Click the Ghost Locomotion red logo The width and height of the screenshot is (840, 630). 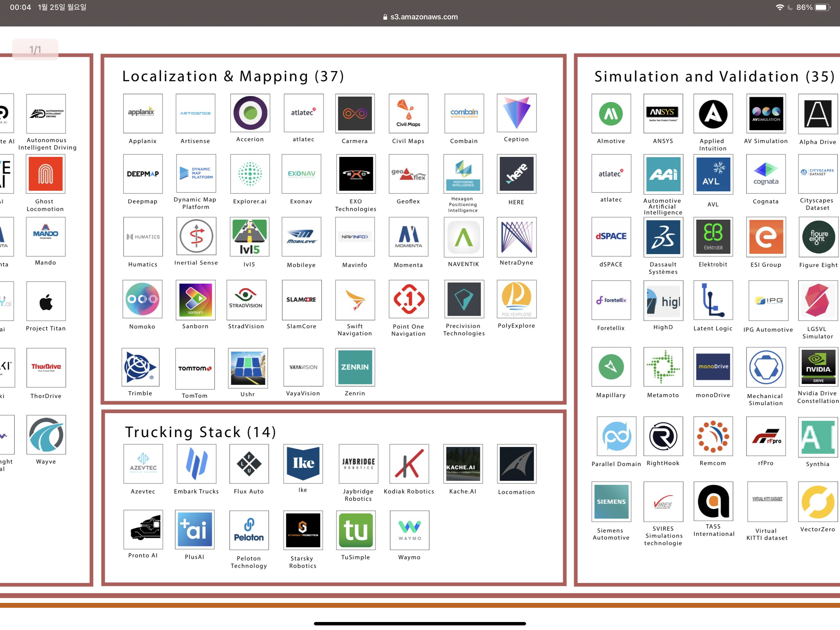pos(46,173)
